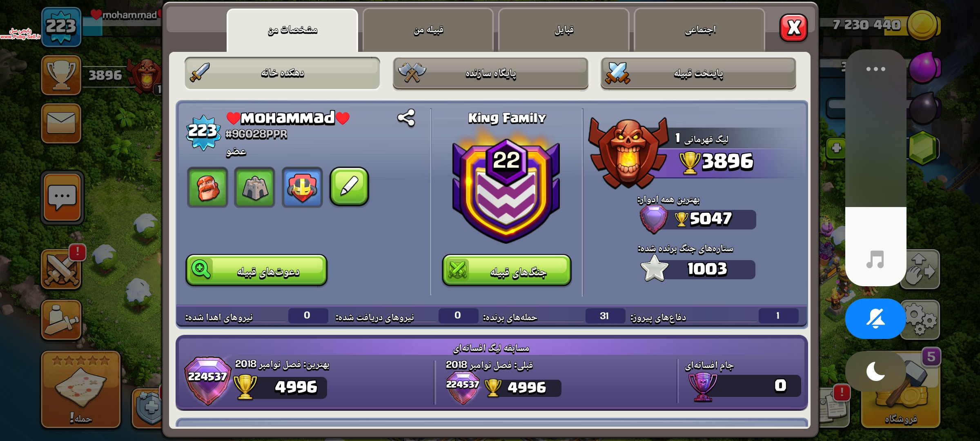Toggle the crescent moon night mode
Viewport: 980px width, 441px height.
coord(875,371)
